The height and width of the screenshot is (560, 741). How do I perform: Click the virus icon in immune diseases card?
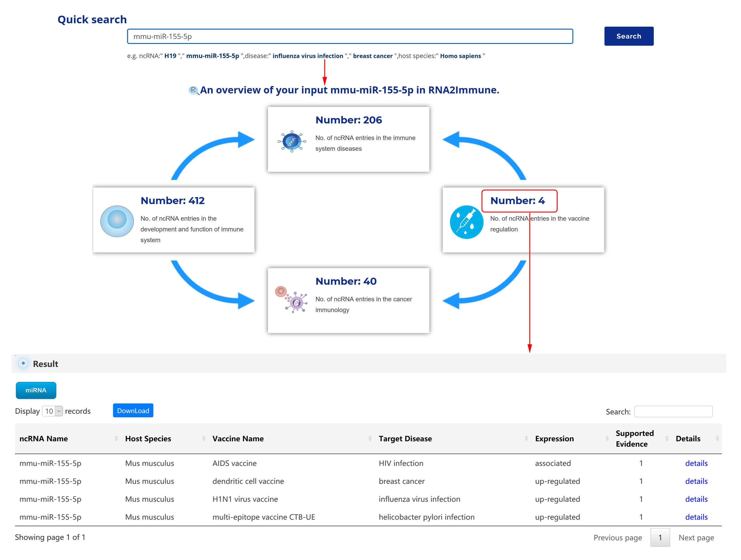(292, 141)
